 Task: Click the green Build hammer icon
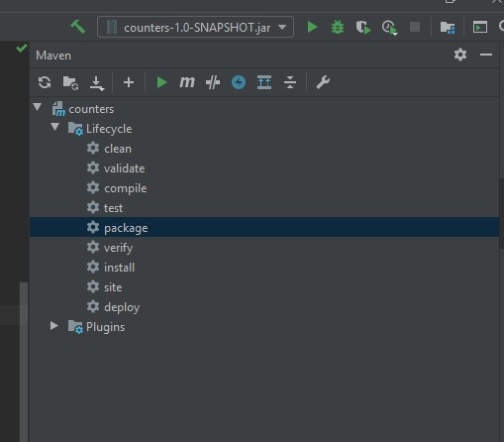[x=78, y=27]
